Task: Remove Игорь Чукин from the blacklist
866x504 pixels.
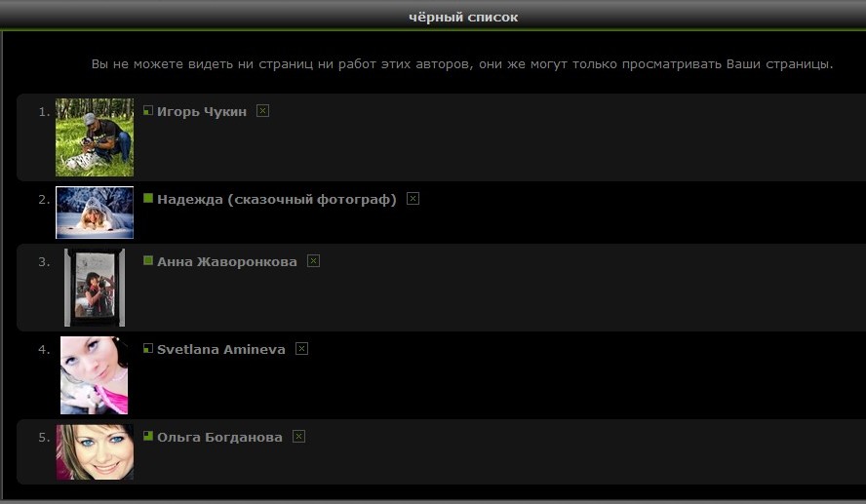Action: 262,111
